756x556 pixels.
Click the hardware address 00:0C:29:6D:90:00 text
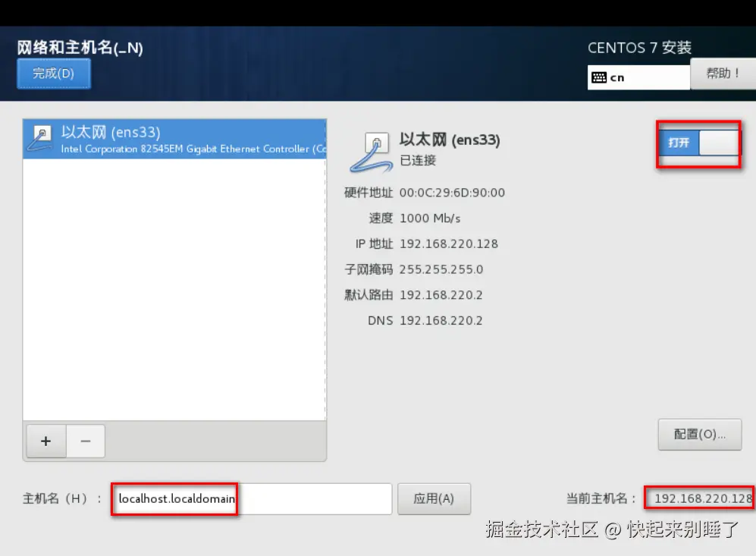pos(452,193)
